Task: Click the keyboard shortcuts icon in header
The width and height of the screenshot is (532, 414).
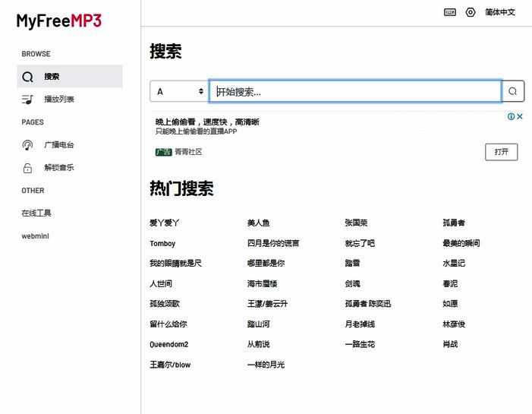Action: click(x=449, y=12)
